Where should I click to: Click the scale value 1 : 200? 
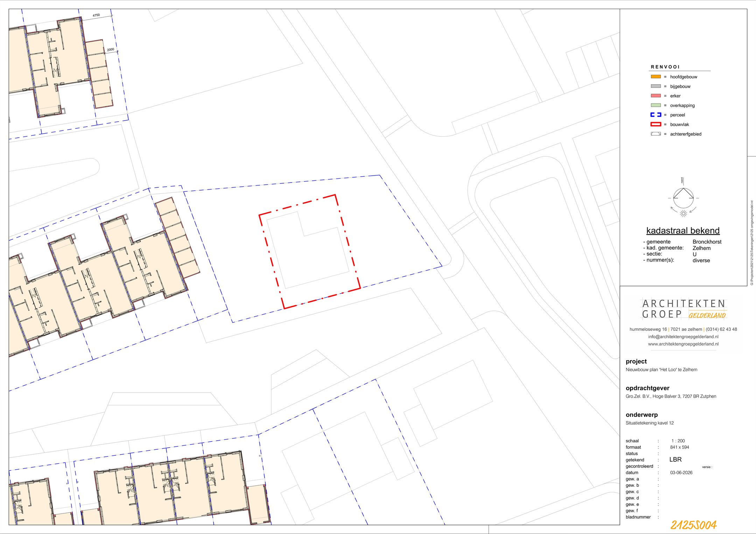(x=678, y=441)
